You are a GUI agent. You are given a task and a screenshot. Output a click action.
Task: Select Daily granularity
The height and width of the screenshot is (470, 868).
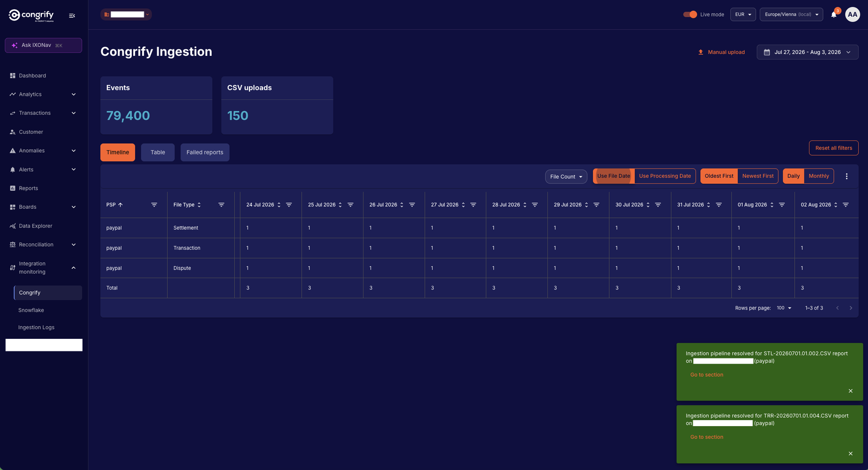[794, 176]
